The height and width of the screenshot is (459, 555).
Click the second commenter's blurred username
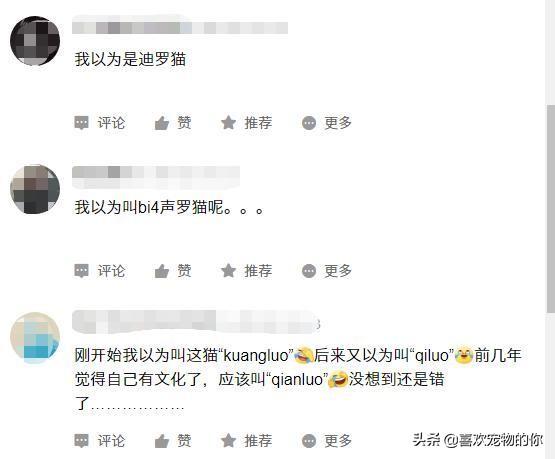point(156,176)
